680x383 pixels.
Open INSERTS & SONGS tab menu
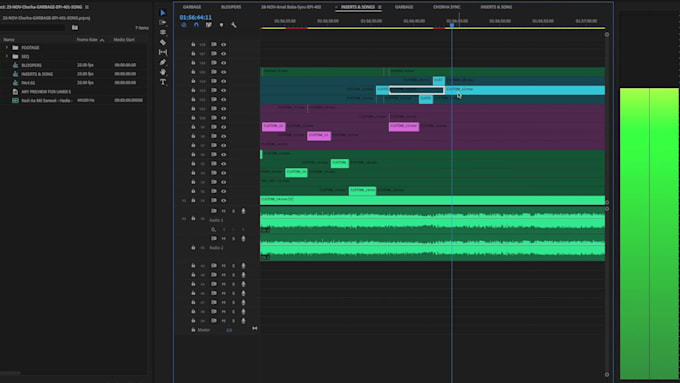379,7
